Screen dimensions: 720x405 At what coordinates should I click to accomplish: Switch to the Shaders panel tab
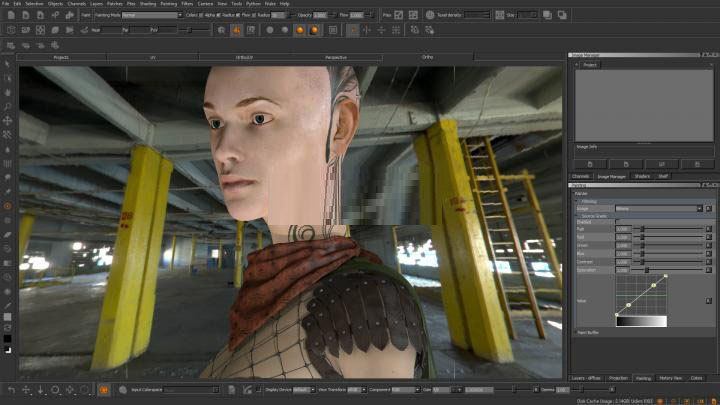click(x=642, y=176)
